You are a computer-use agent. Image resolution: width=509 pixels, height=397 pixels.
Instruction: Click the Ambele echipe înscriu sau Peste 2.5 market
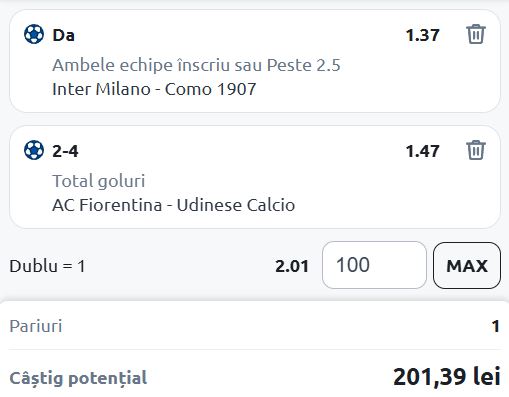pos(196,65)
